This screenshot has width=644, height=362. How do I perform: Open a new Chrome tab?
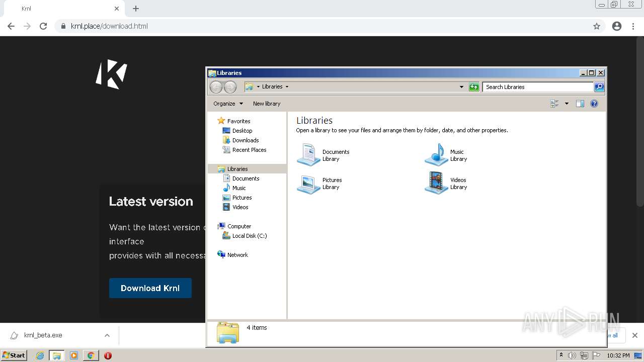point(136,9)
